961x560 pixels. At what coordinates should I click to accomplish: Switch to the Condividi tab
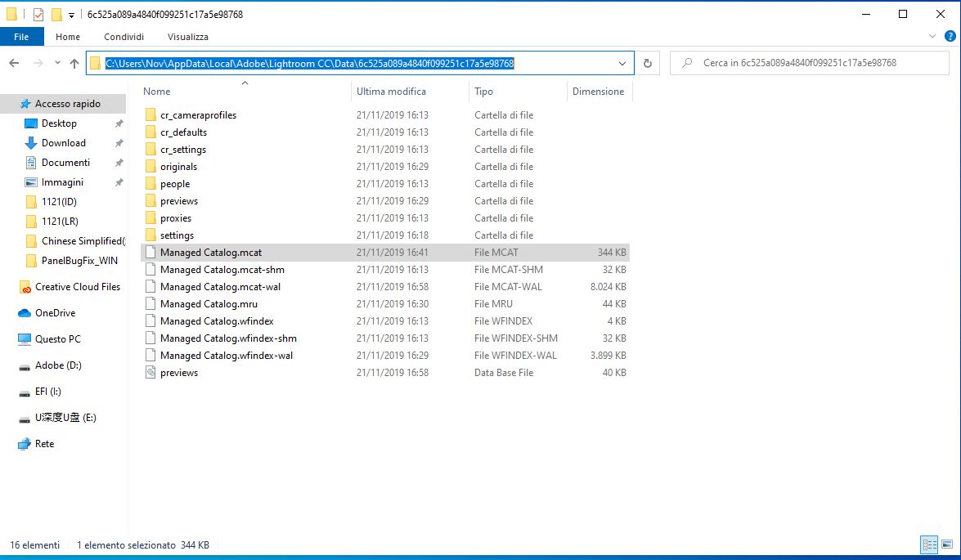(x=123, y=36)
